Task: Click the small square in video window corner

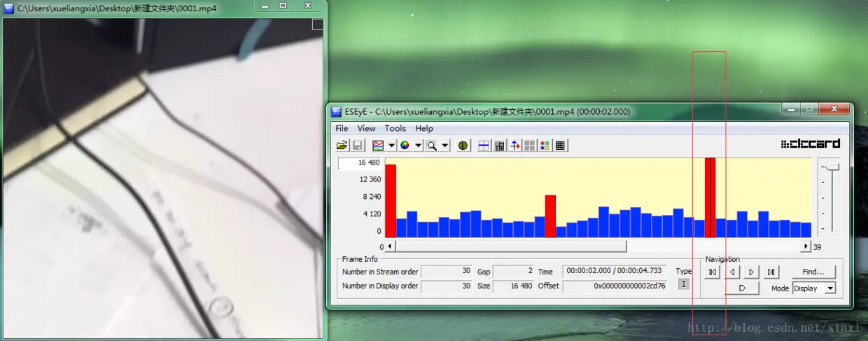Action: coord(317,25)
